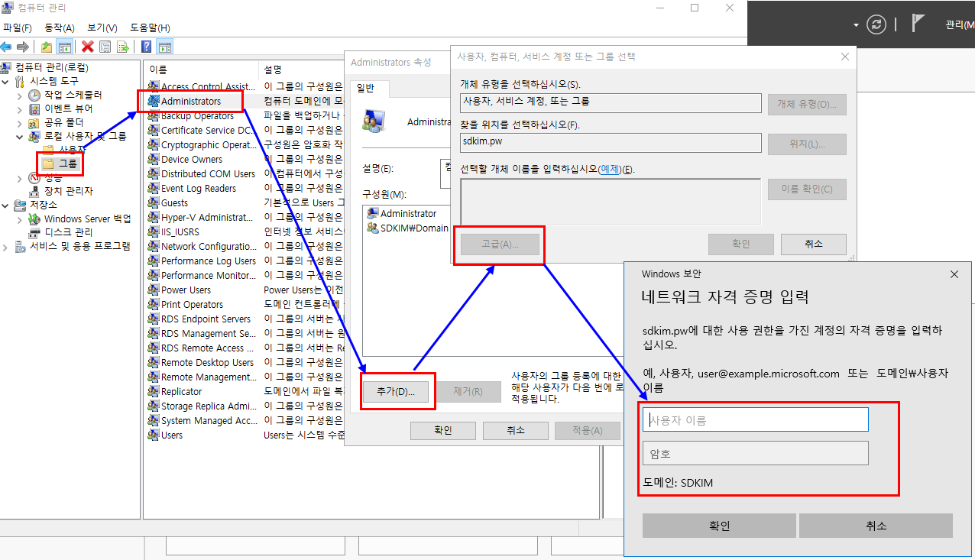The image size is (975, 560).
Task: Collapse the 로컬 사용자 및 그룹 node
Action: click(x=21, y=136)
